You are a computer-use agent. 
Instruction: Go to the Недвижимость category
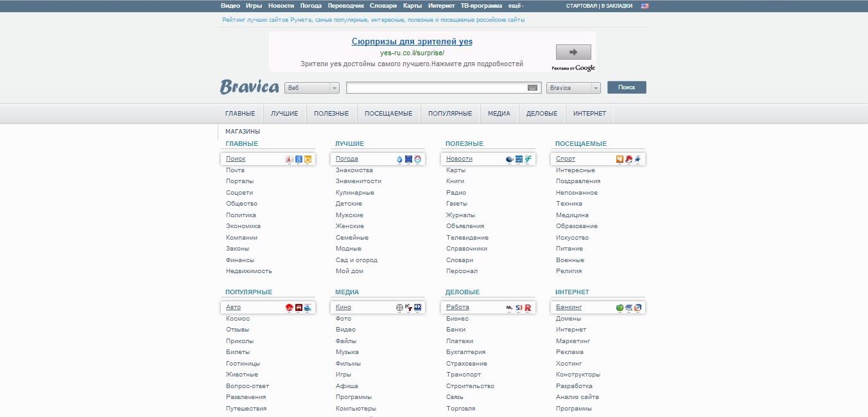click(x=249, y=271)
